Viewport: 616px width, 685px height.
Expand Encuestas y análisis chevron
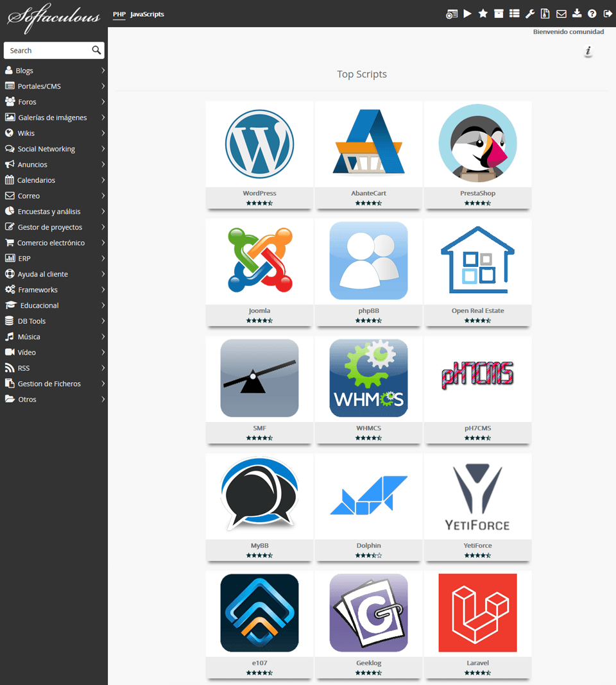[103, 212]
